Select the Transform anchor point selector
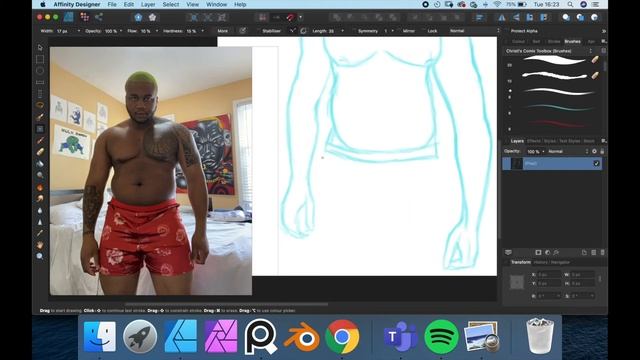 [517, 282]
